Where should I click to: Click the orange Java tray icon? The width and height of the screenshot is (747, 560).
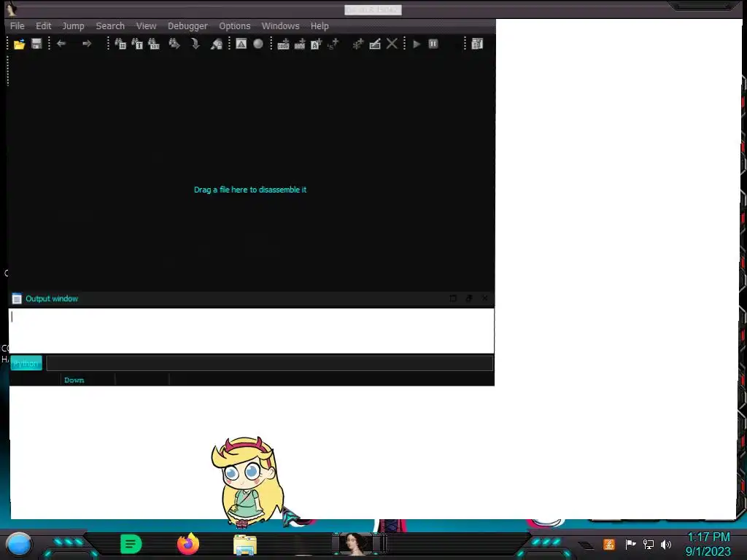609,544
